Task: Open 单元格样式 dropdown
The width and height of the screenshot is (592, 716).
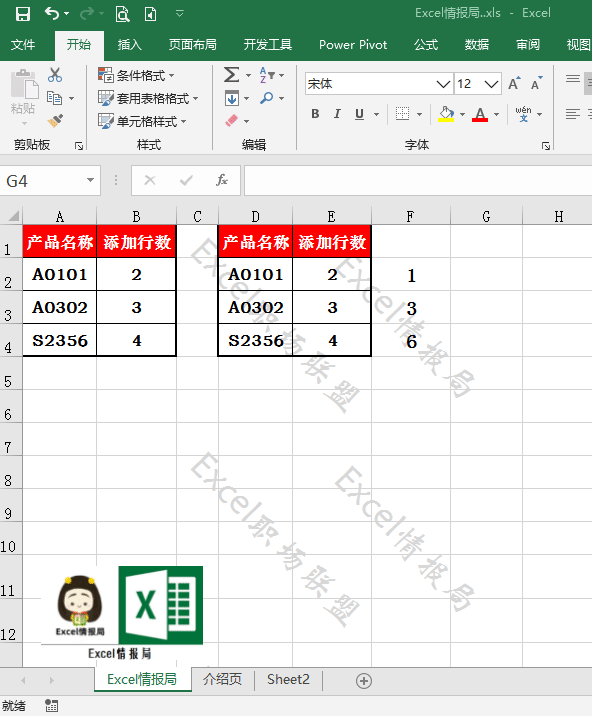Action: click(x=143, y=121)
